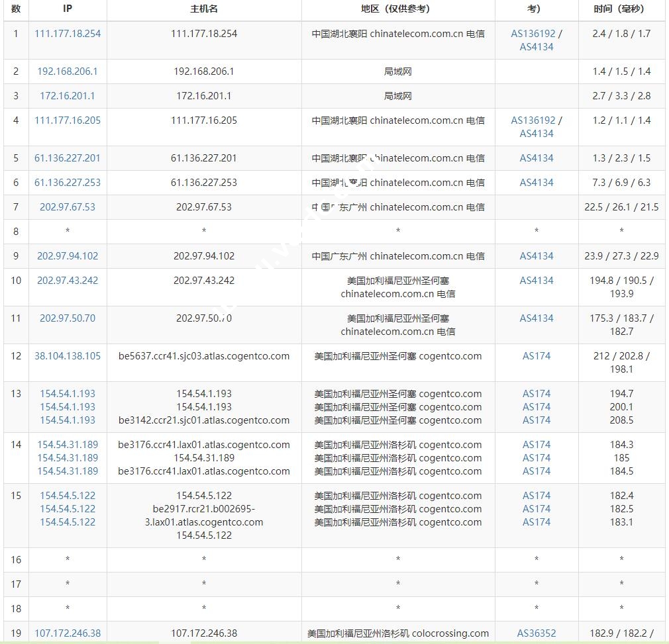Select the 111.177.16.205 IP link
Viewport: 669px width, 644px height.
(x=68, y=120)
